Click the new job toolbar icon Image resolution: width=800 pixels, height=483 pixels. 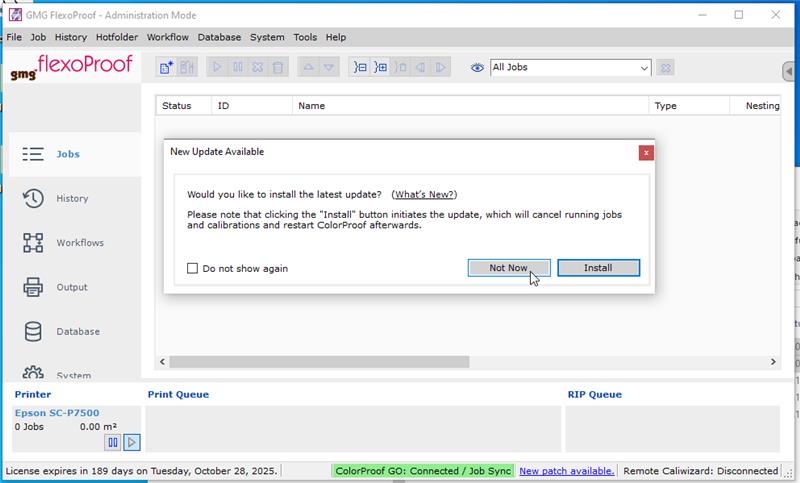pos(166,67)
